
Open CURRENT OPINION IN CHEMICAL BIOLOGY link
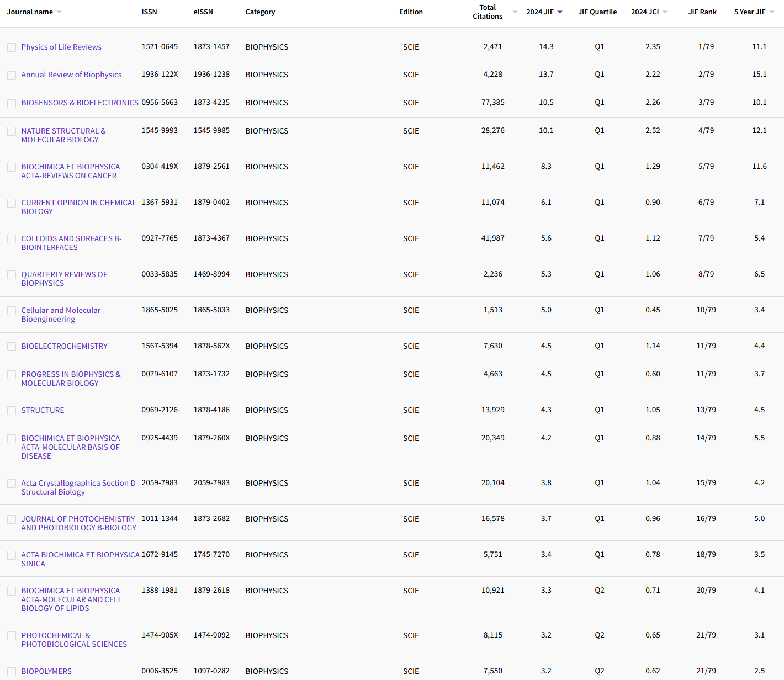(x=78, y=207)
